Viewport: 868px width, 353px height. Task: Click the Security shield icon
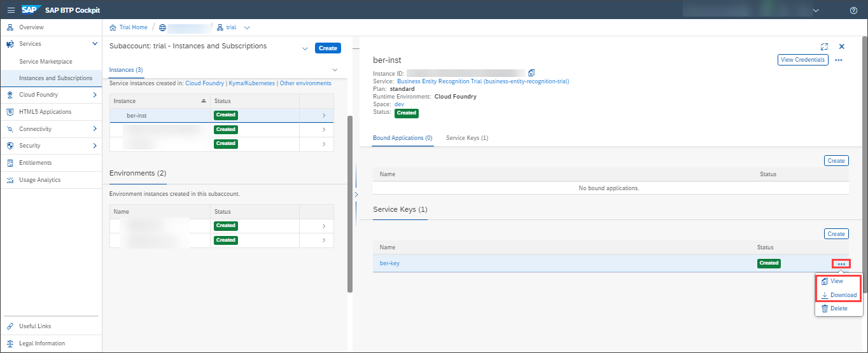[10, 146]
